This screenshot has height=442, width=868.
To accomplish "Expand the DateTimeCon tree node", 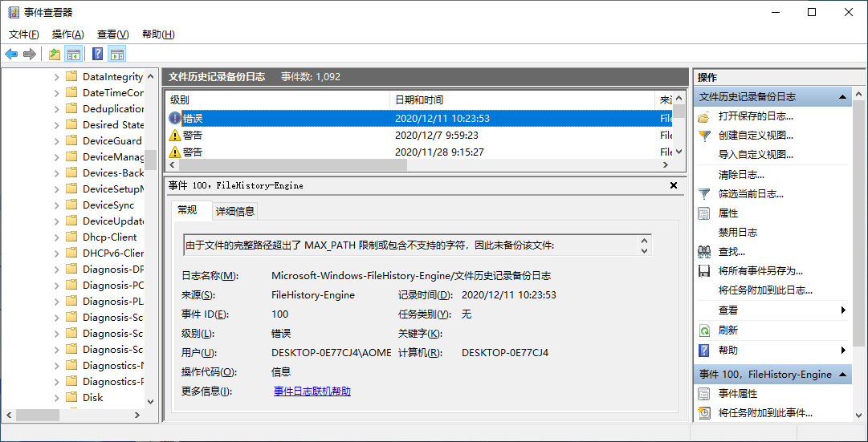I will [x=56, y=93].
